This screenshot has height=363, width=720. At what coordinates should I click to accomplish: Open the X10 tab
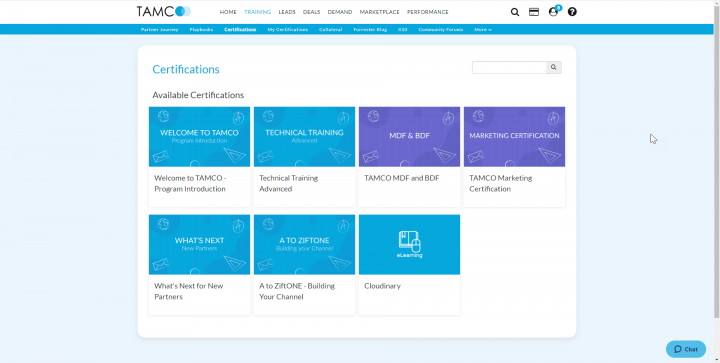click(403, 29)
